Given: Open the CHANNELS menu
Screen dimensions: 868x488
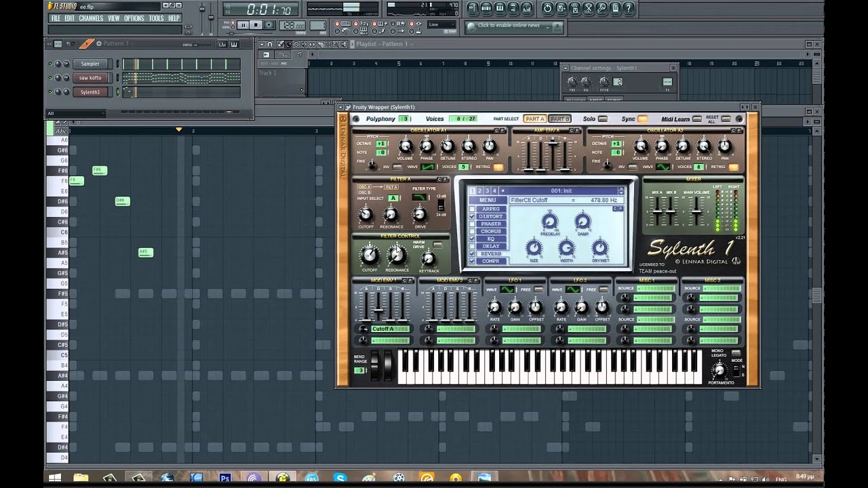Looking at the screenshot, I should click(91, 18).
